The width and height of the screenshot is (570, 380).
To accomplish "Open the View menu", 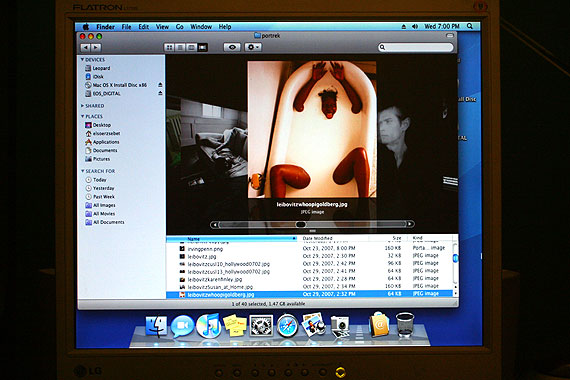I will (x=162, y=27).
